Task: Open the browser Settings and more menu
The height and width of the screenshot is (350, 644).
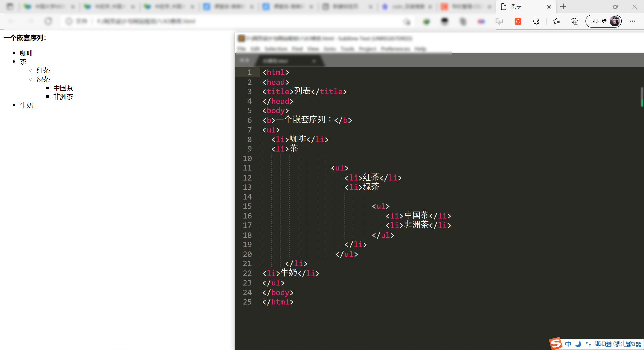Action: [632, 21]
